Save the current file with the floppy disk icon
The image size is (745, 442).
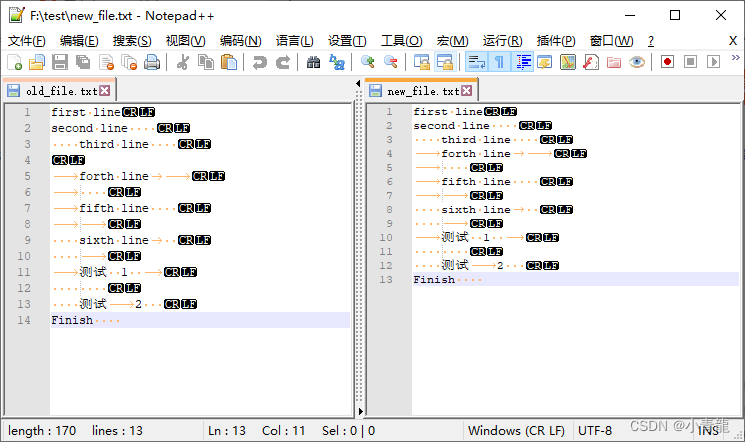pos(60,62)
